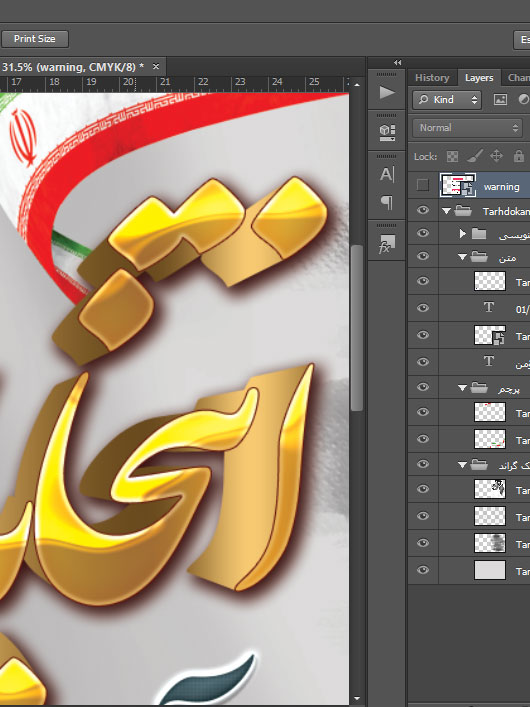Image resolution: width=530 pixels, height=707 pixels.
Task: Click the "Tarhdokan" group name
Action: click(506, 211)
